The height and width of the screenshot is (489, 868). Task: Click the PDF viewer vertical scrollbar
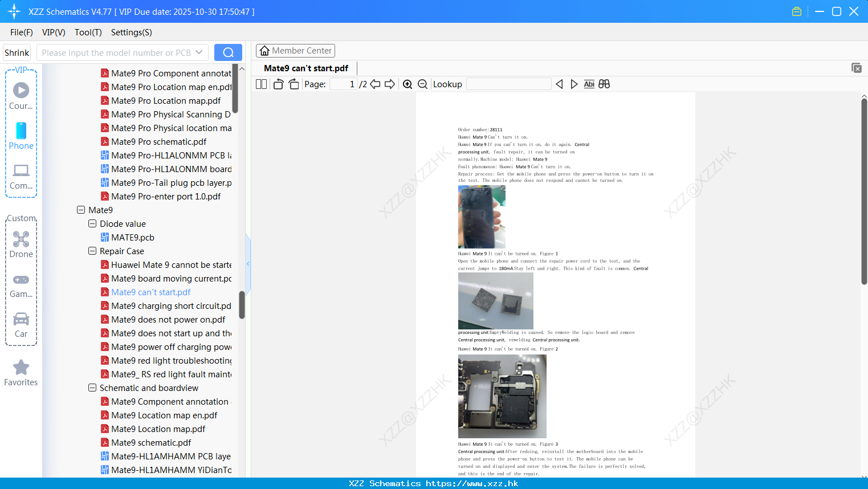point(864,191)
